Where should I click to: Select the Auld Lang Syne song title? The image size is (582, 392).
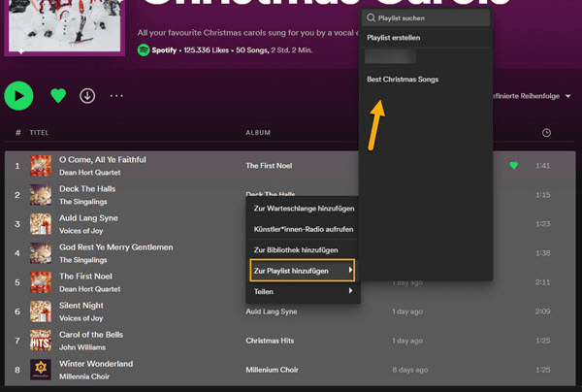pyautogui.click(x=88, y=218)
